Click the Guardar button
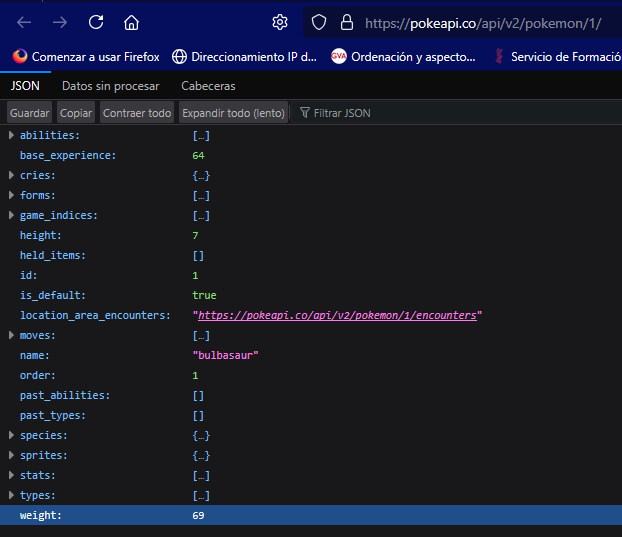The image size is (622, 537). [29, 113]
